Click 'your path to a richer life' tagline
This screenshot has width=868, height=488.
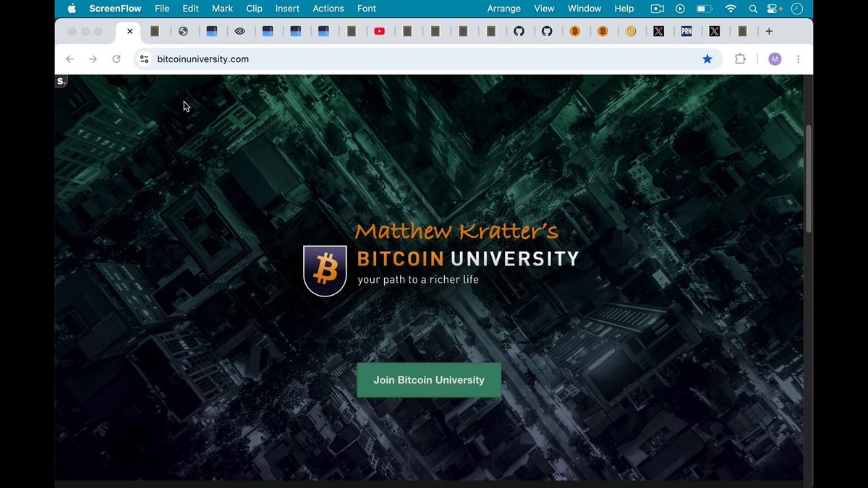click(418, 280)
